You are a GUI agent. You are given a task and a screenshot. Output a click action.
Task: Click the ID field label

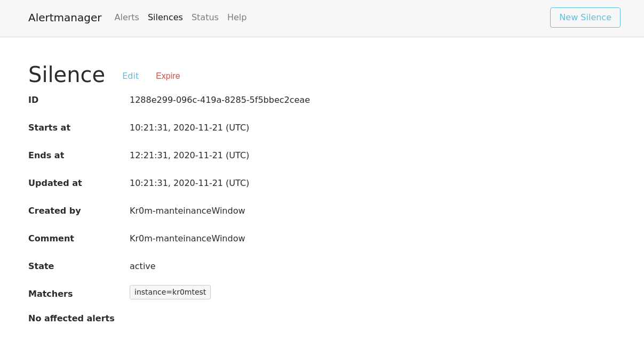point(33,100)
